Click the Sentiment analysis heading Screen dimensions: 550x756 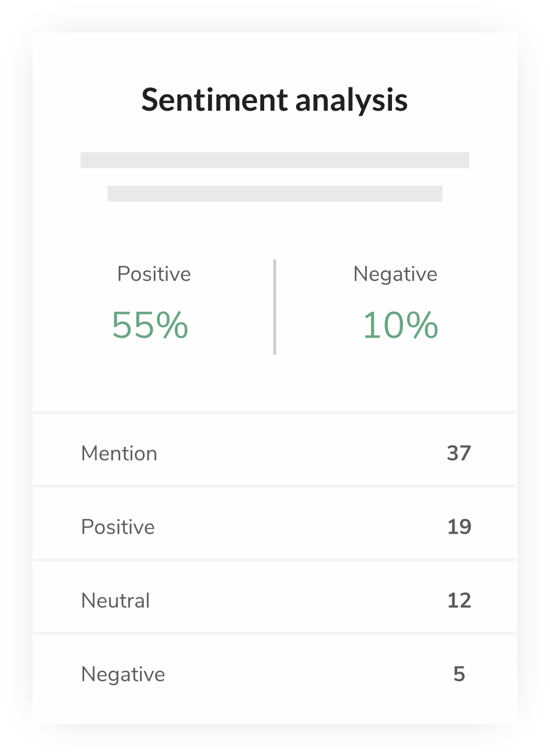274,100
